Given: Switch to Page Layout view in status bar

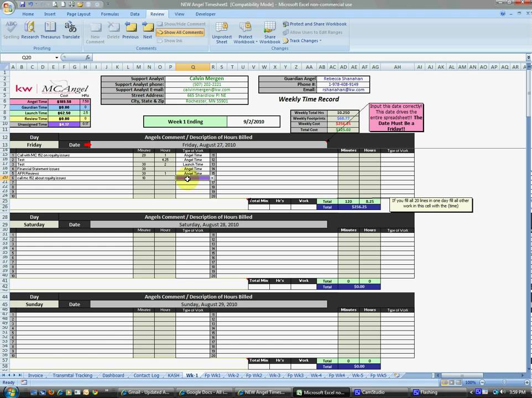Looking at the screenshot, I should [x=452, y=383].
